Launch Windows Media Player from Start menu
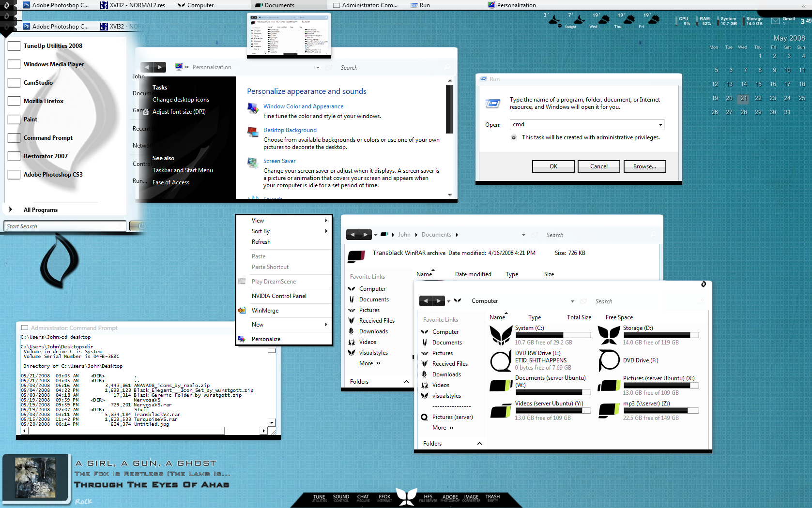The height and width of the screenshot is (508, 812). coord(54,64)
